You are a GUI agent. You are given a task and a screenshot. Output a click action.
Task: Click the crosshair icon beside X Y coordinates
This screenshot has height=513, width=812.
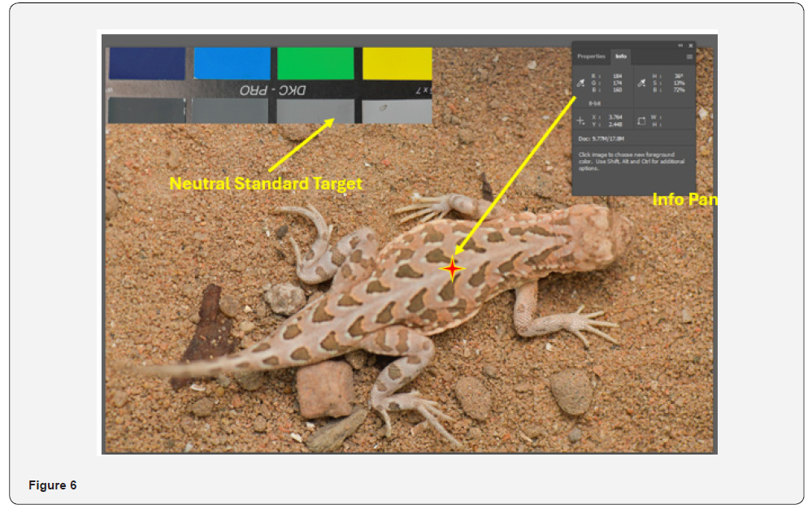click(580, 121)
